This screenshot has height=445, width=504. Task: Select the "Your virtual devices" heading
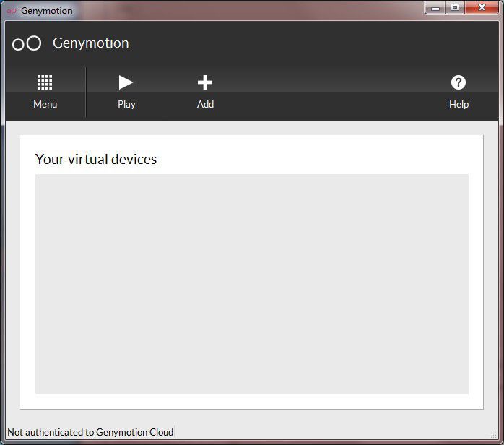pos(96,159)
